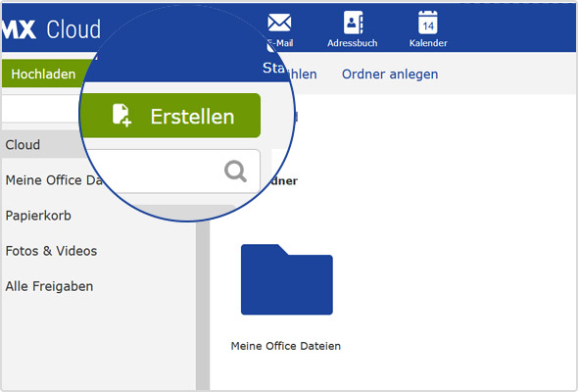Click the Meine Office Dateien folder label
The height and width of the screenshot is (392, 578).
pos(286,346)
